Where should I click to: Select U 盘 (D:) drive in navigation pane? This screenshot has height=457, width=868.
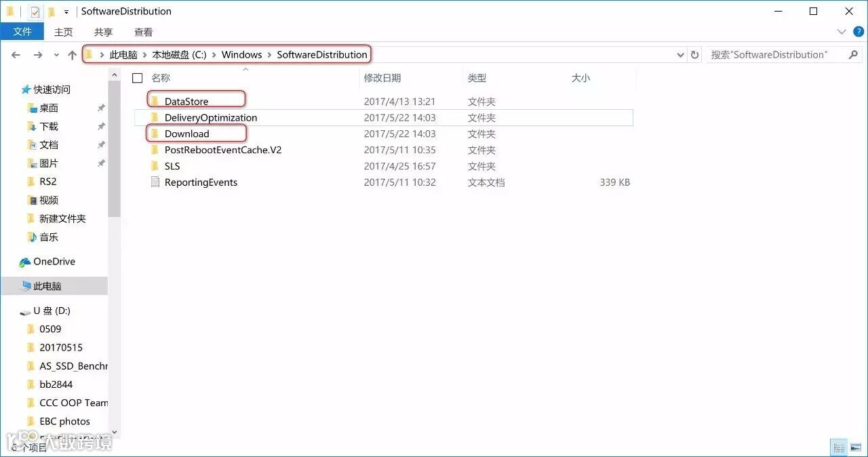(x=52, y=311)
